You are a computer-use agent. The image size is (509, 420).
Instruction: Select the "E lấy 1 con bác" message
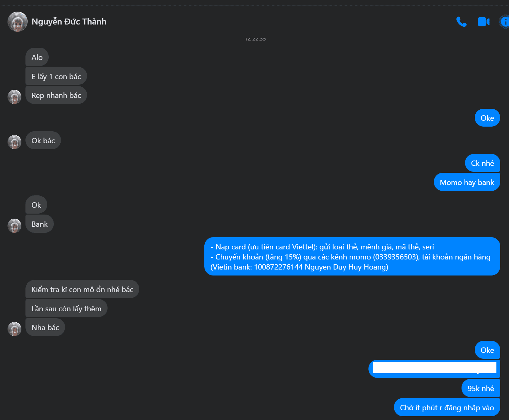point(56,76)
